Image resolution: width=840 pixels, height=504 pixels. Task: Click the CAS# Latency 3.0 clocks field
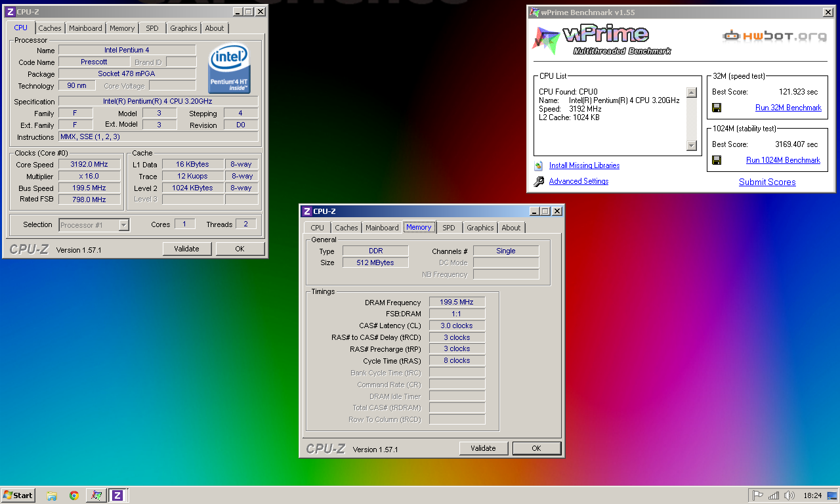[x=457, y=325]
